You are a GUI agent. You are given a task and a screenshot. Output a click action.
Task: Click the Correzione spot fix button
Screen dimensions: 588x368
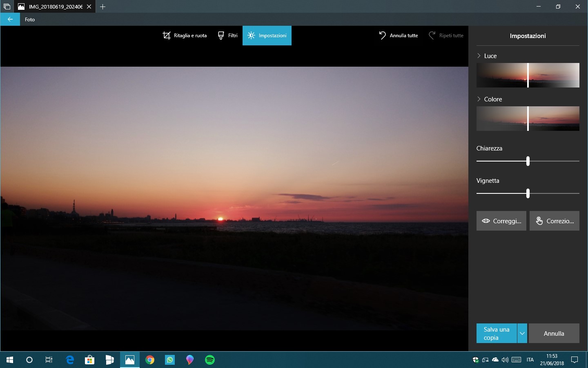click(x=555, y=221)
